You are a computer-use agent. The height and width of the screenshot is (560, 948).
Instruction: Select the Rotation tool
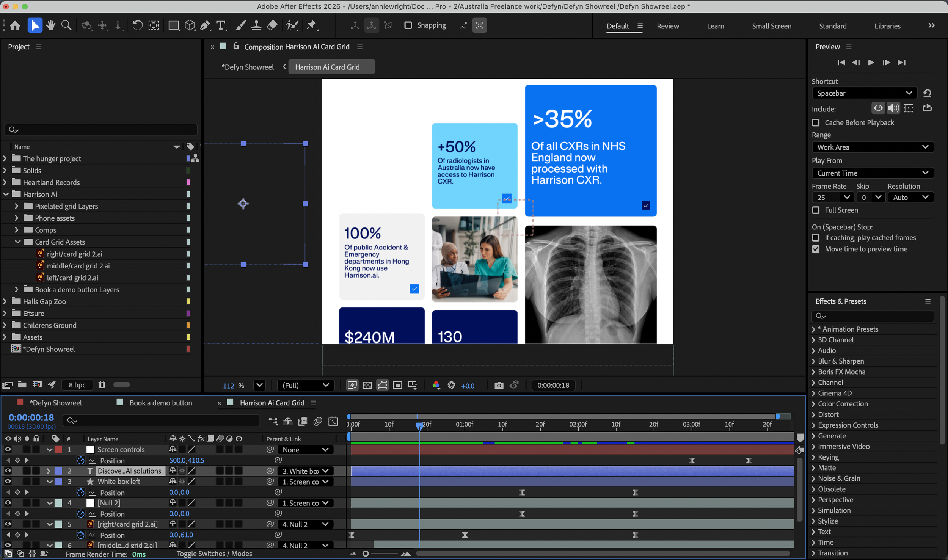[138, 25]
